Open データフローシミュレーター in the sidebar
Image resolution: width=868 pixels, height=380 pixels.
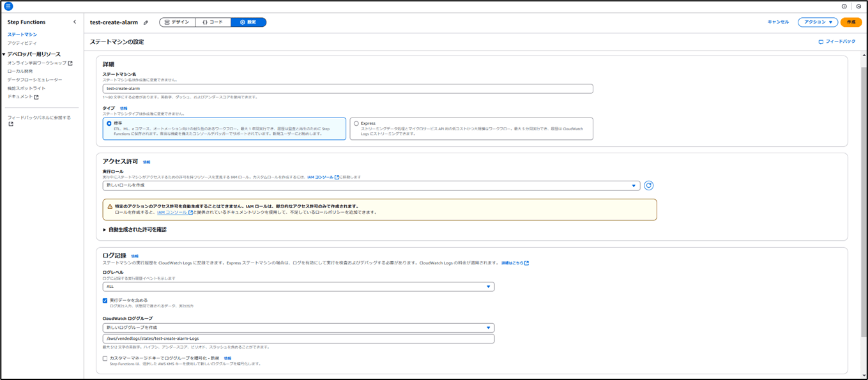click(x=35, y=80)
